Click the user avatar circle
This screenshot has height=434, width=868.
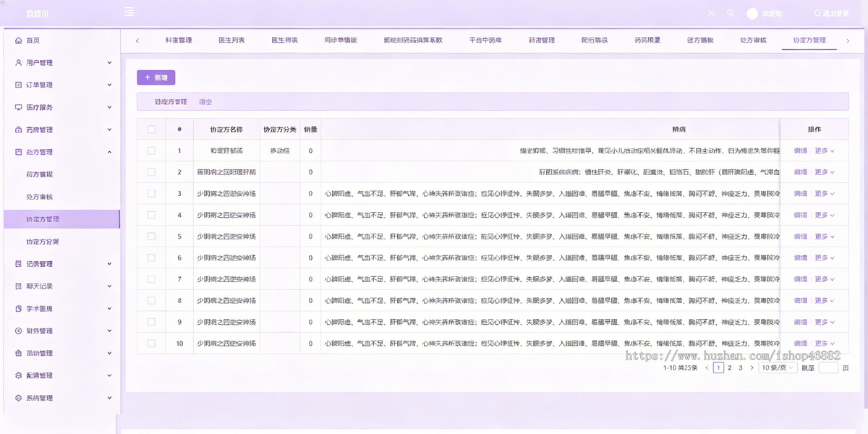point(752,14)
